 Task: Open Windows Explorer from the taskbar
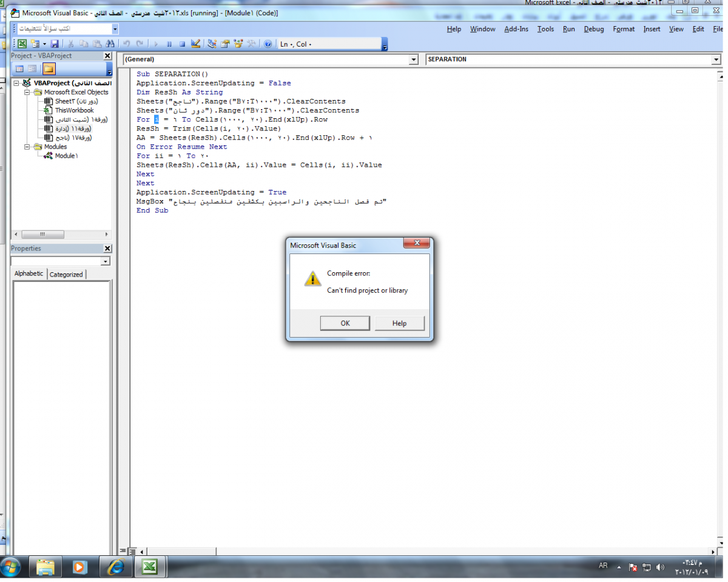click(45, 567)
